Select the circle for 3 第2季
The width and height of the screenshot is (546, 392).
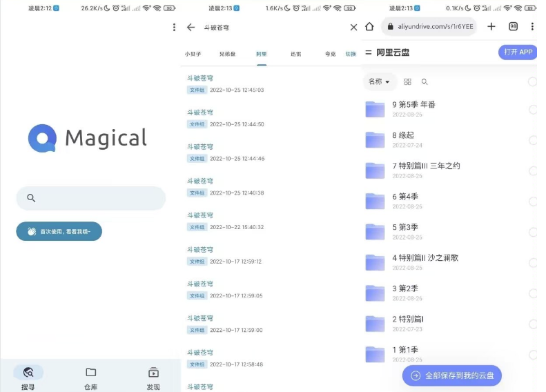click(x=533, y=293)
